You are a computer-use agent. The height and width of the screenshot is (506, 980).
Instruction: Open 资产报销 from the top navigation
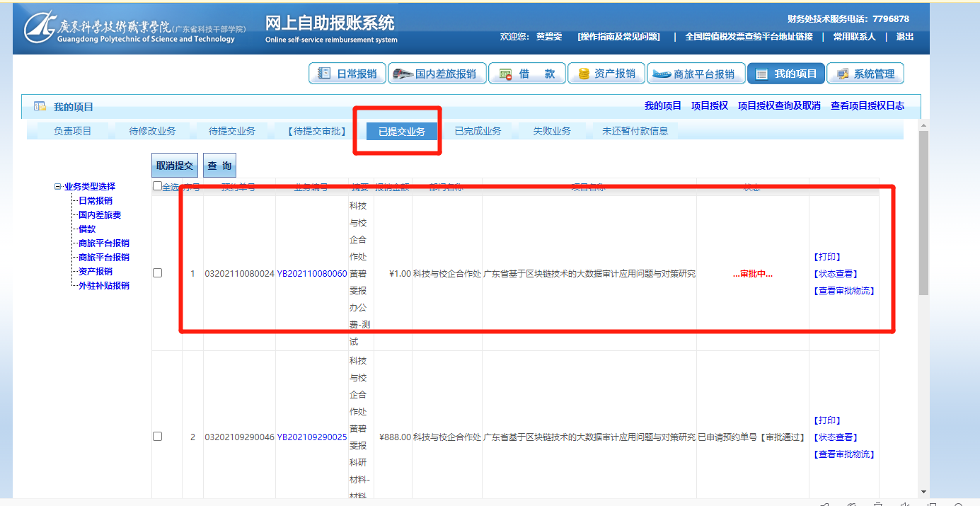click(x=606, y=74)
